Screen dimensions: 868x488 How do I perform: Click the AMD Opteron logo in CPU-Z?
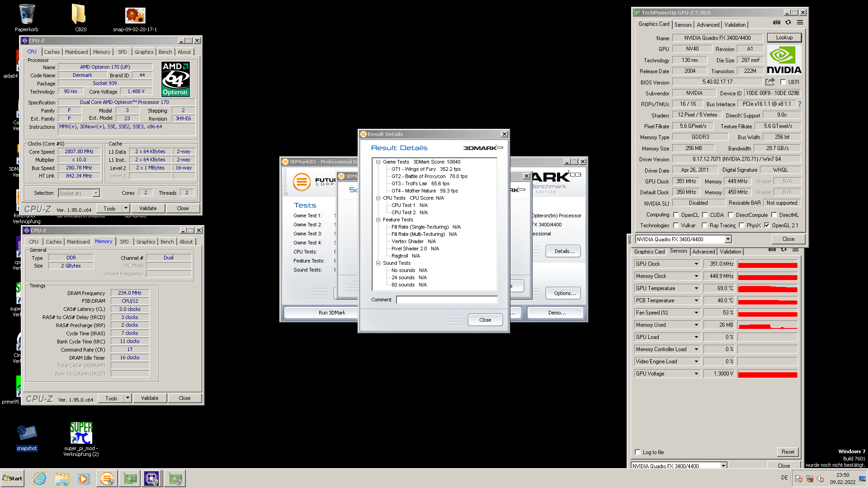pos(175,79)
